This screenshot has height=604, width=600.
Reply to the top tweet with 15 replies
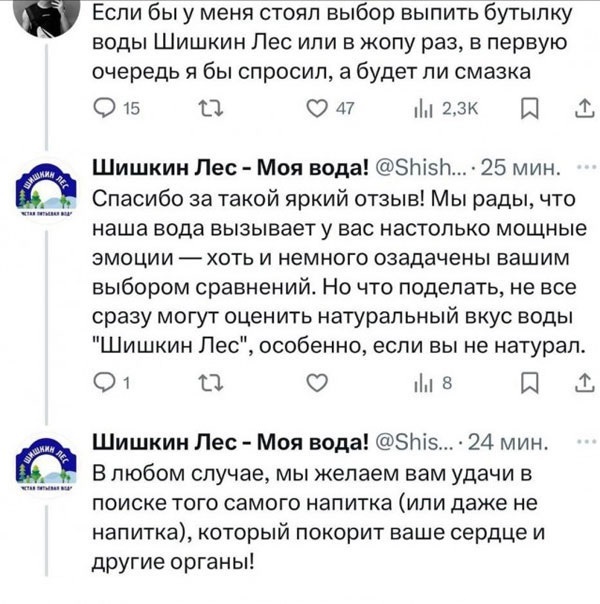tap(103, 109)
